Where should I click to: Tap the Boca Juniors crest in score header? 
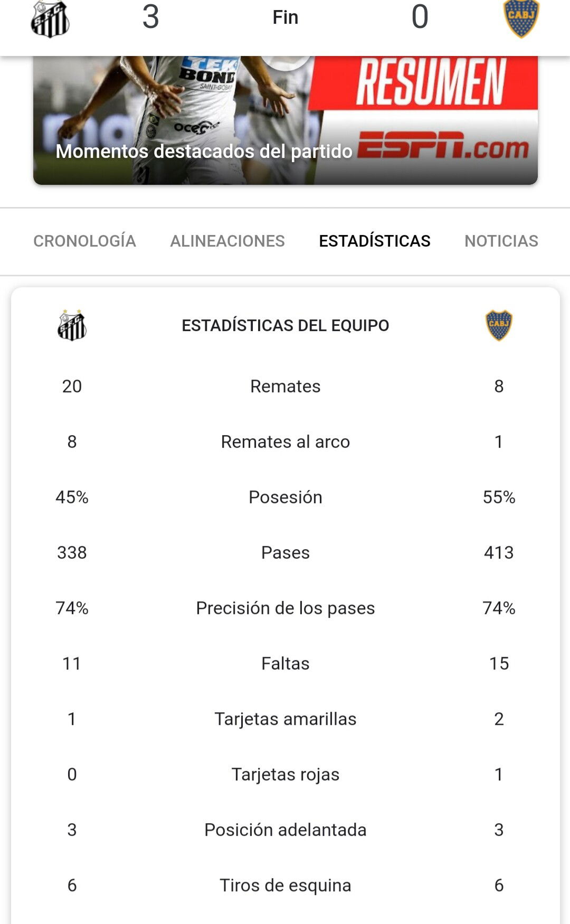(x=521, y=18)
